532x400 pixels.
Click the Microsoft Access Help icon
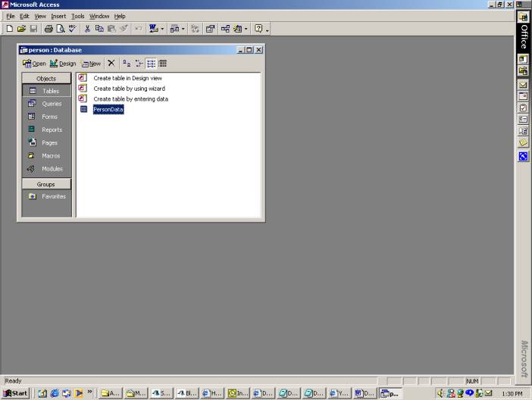(258, 29)
